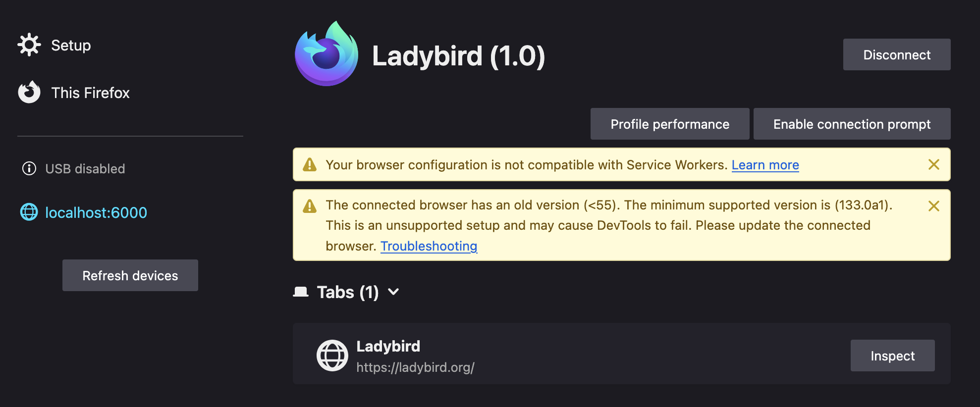Click the Service Workers warning triangle icon

coord(310,165)
